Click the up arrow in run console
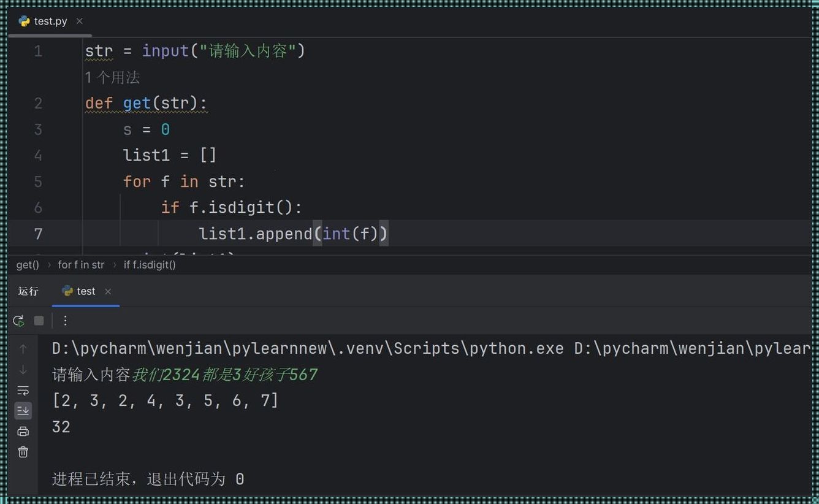This screenshot has width=819, height=504. tap(23, 349)
